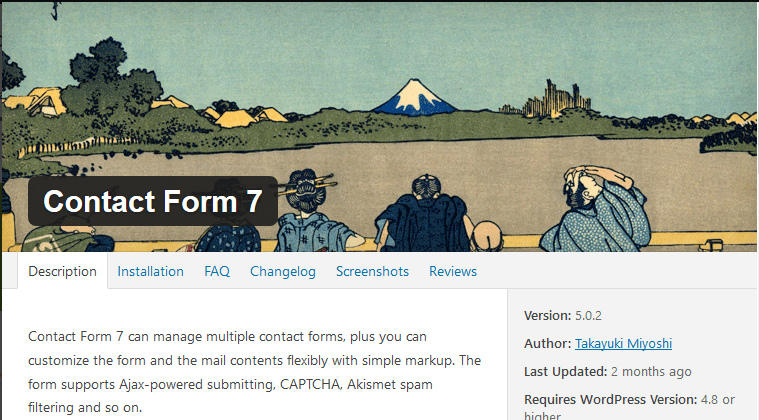Click the Requires WordPress Version line
The height and width of the screenshot is (420, 759).
629,407
